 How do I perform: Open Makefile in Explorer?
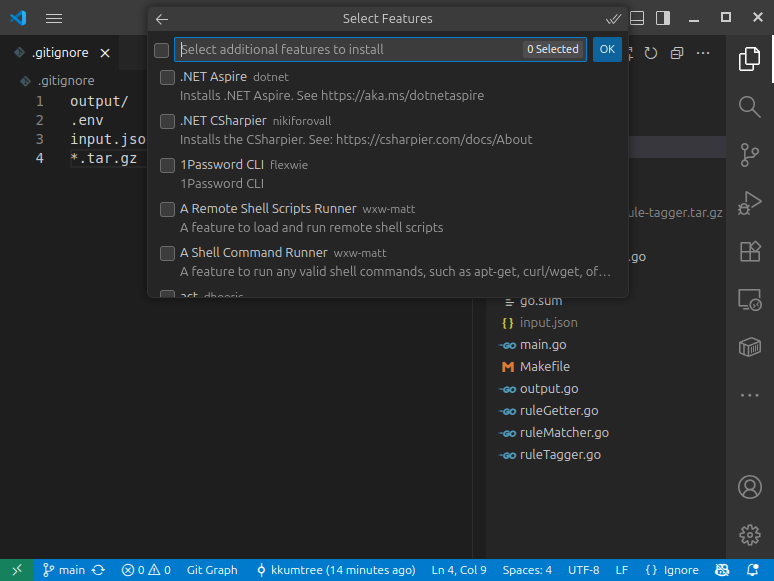(544, 367)
